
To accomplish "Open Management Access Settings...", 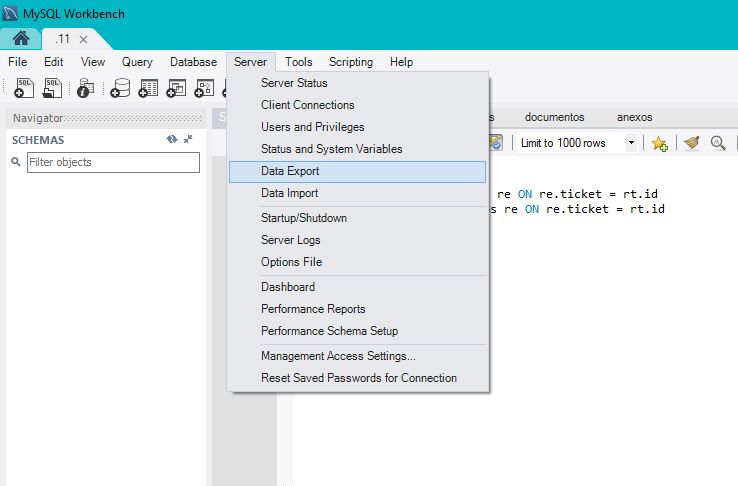I will [357, 356].
